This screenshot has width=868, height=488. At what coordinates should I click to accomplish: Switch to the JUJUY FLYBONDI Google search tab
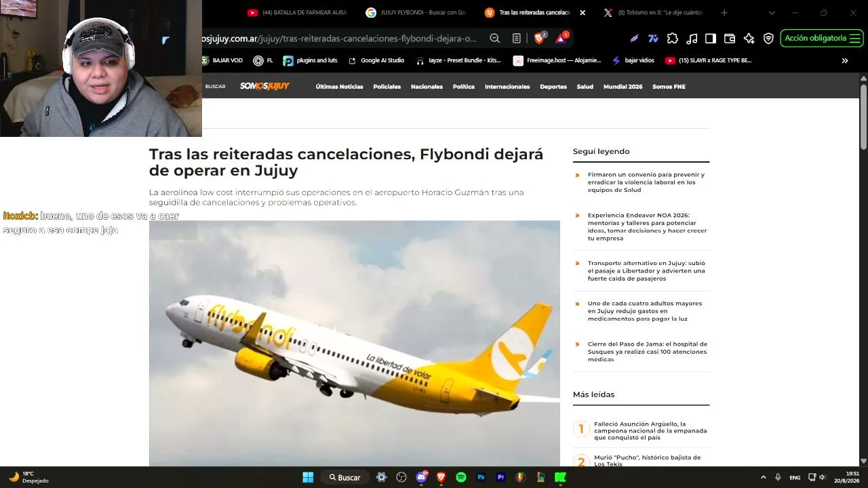click(x=416, y=13)
